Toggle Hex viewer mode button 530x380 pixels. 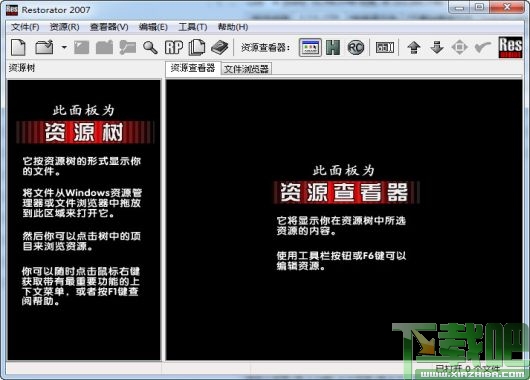pyautogui.click(x=333, y=47)
